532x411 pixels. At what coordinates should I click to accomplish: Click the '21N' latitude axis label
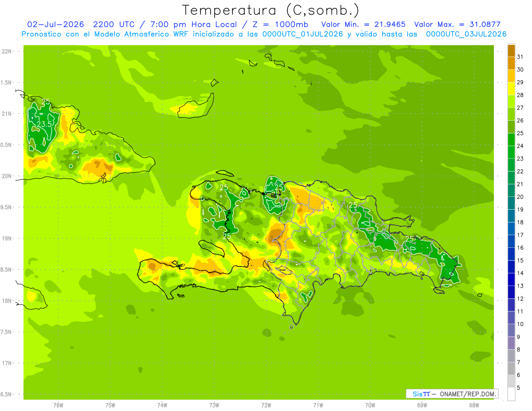click(x=6, y=114)
